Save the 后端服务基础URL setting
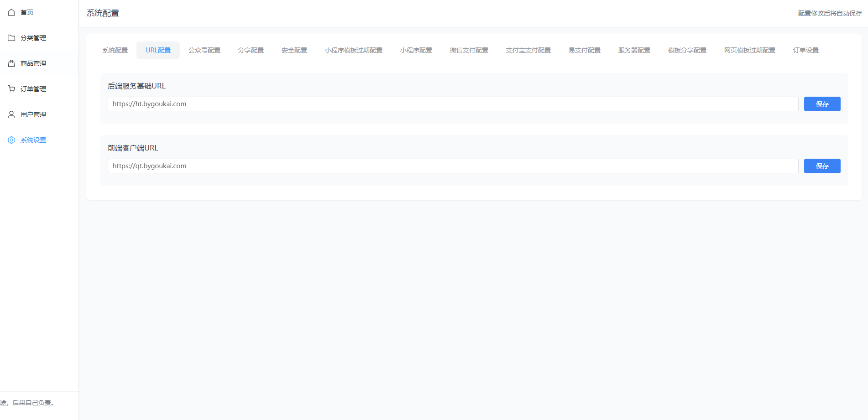 pyautogui.click(x=822, y=104)
